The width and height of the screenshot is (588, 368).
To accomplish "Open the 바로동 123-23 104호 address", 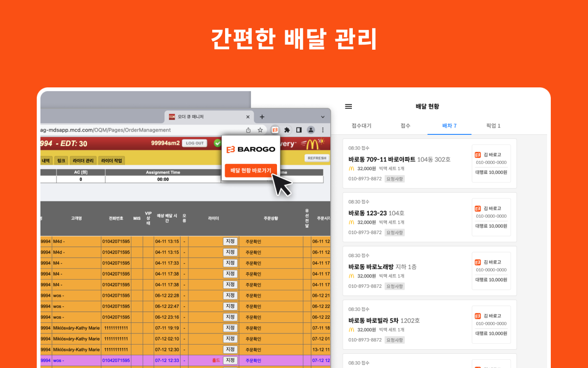I will [x=377, y=213].
